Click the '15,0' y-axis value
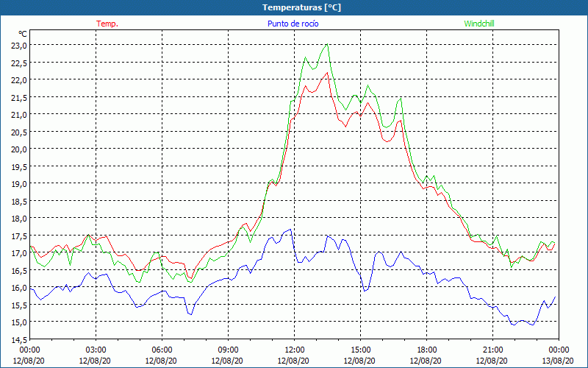This screenshot has height=368, width=588. [x=19, y=322]
